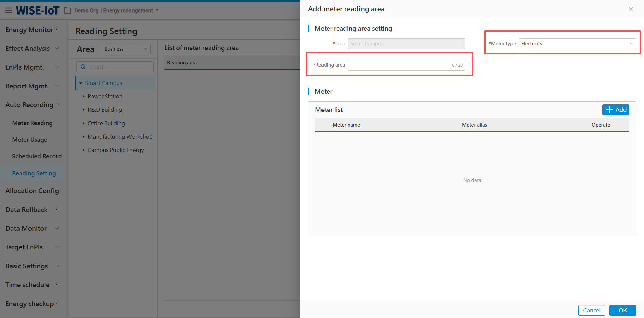Select Office Building in area tree
Viewport: 644px width, 318px height.
pos(106,123)
